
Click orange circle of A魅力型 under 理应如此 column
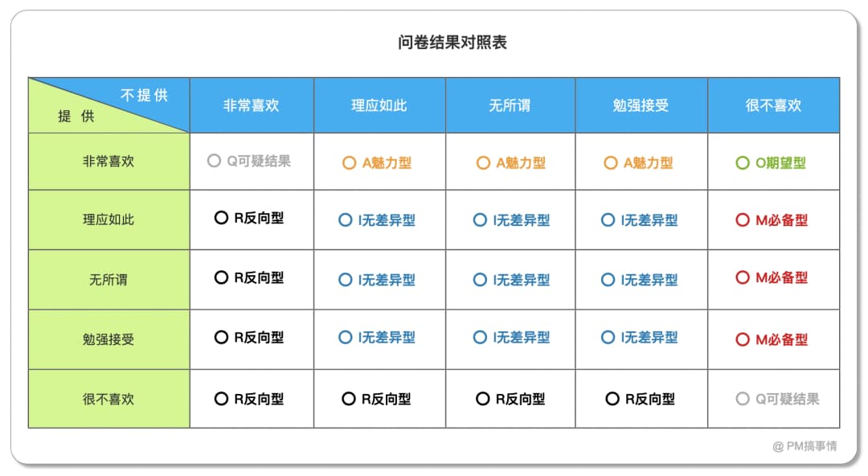click(349, 162)
